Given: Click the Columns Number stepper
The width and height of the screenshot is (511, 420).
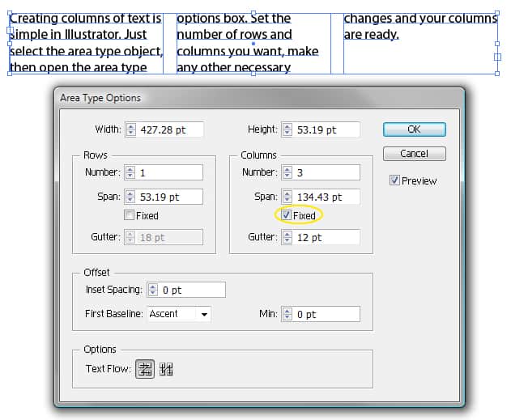Looking at the screenshot, I should pos(286,172).
